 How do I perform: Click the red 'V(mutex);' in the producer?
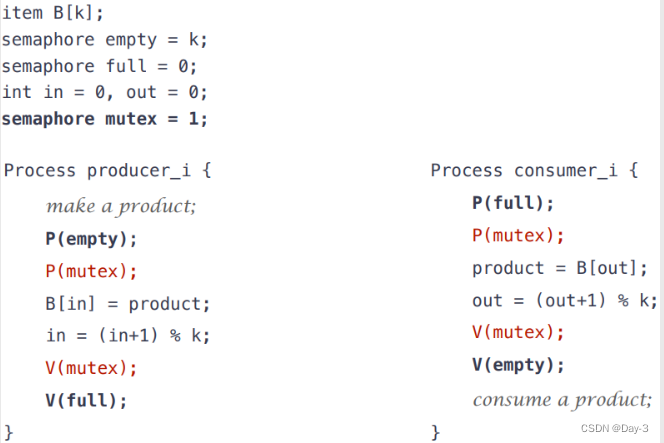(91, 368)
